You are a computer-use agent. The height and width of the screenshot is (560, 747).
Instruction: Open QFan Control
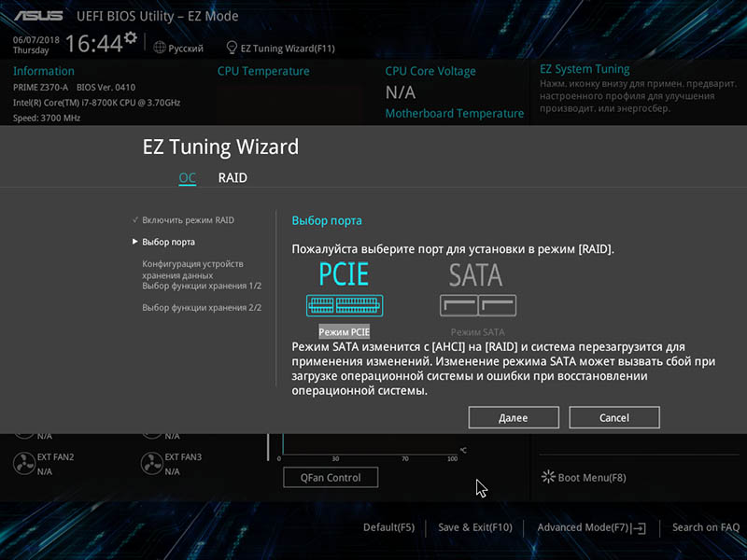pyautogui.click(x=331, y=477)
